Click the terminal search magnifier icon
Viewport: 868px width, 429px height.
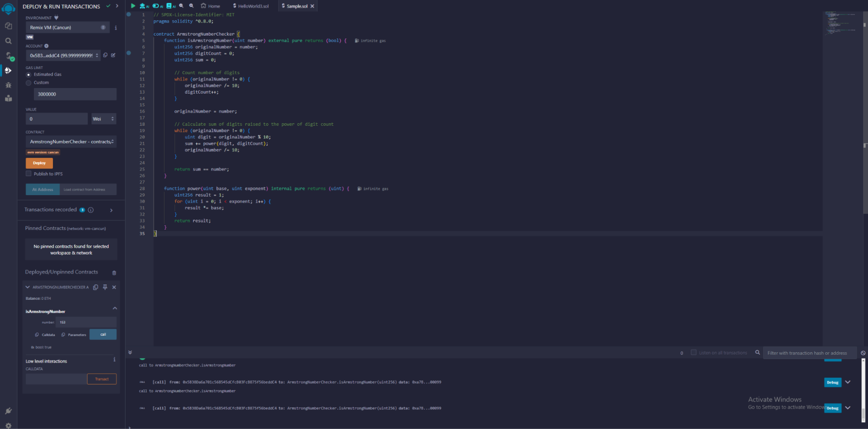click(x=758, y=352)
